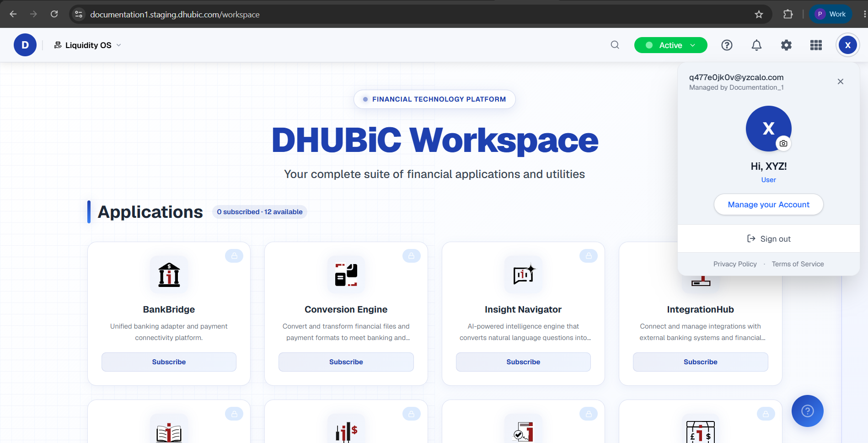This screenshot has width=868, height=443.
Task: Open the Work browser profile
Action: (831, 14)
